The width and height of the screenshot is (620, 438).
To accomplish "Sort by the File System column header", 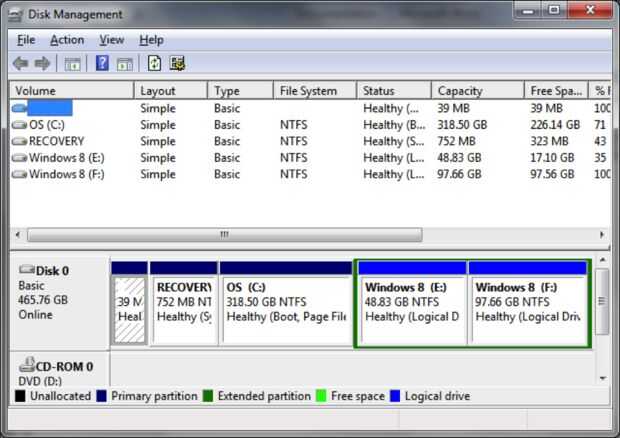I will tap(315, 91).
